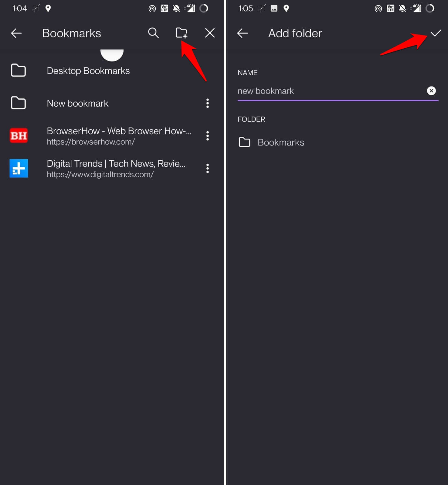Screen dimensions: 448x485
Task: Tap the muted notifications icon in left status bar
Action: click(x=176, y=9)
